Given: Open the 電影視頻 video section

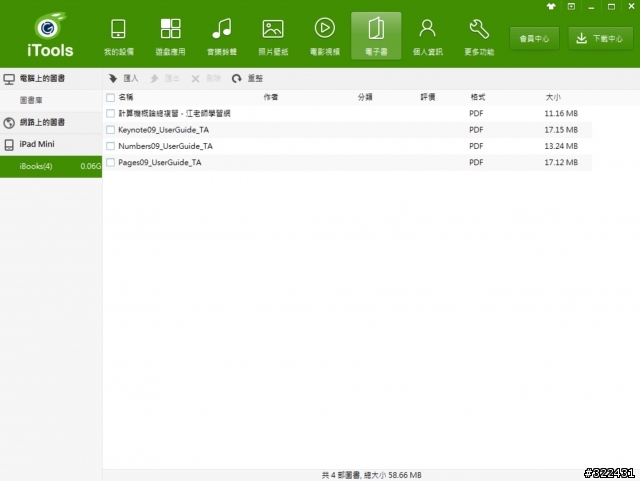Looking at the screenshot, I should tap(324, 37).
